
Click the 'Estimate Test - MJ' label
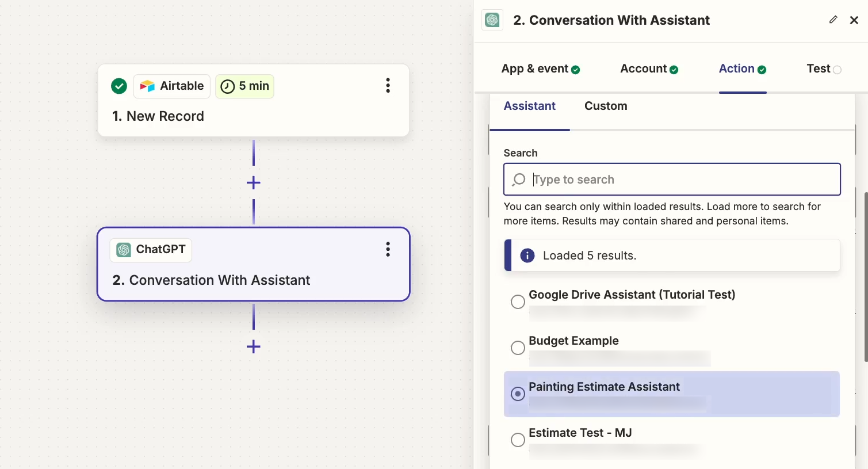pyautogui.click(x=580, y=433)
